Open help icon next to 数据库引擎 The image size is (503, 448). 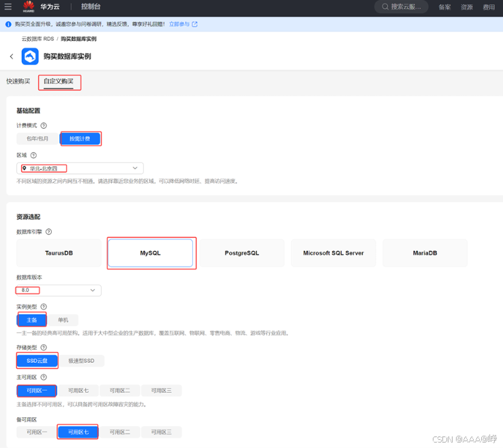pyautogui.click(x=49, y=232)
